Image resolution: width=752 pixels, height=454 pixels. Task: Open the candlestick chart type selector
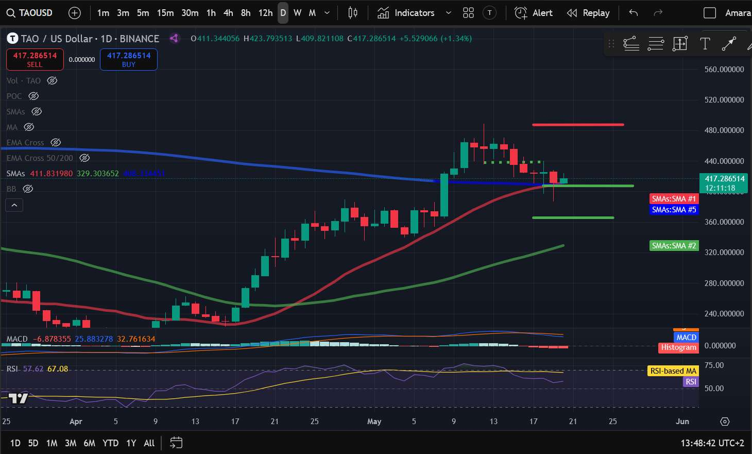coord(352,13)
